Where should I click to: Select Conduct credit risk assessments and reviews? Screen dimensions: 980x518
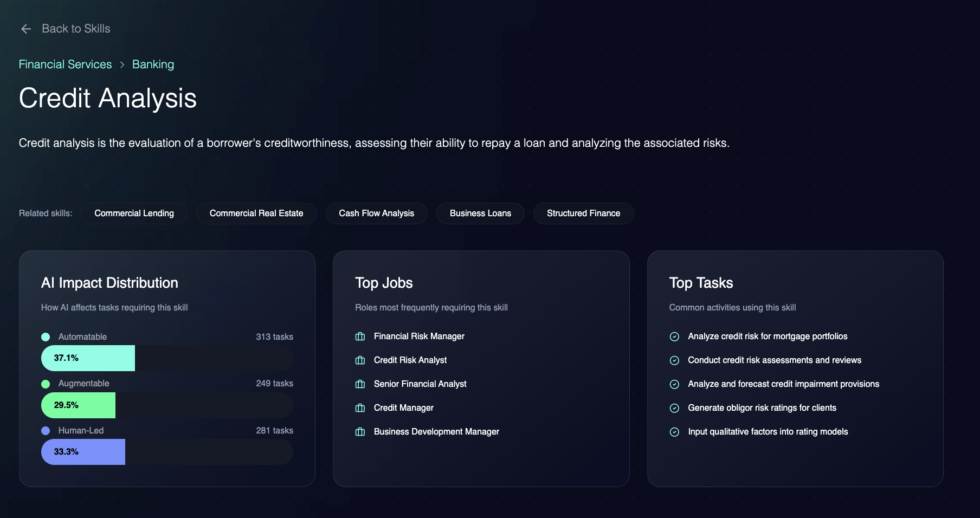[775, 360]
